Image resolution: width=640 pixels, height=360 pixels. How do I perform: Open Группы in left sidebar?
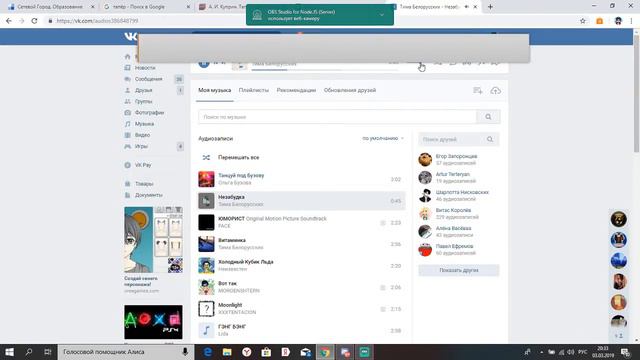pyautogui.click(x=143, y=101)
